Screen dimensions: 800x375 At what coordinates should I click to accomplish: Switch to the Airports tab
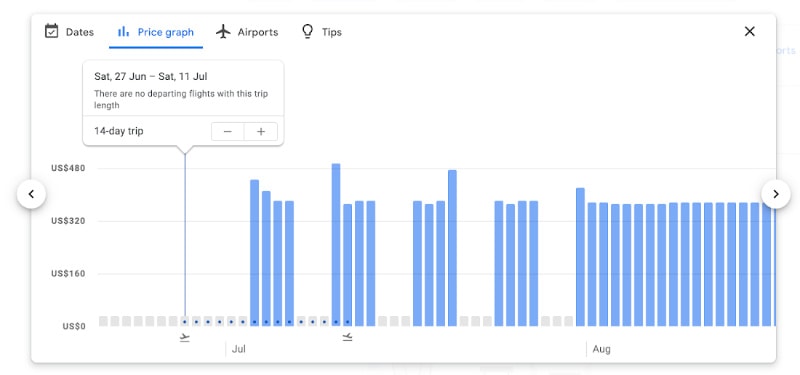[x=247, y=32]
